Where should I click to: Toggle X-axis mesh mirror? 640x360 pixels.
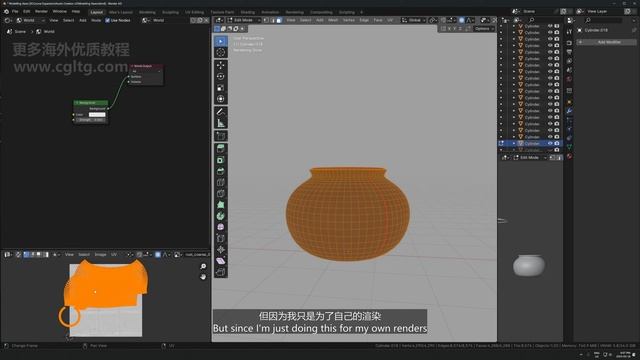coord(449,29)
